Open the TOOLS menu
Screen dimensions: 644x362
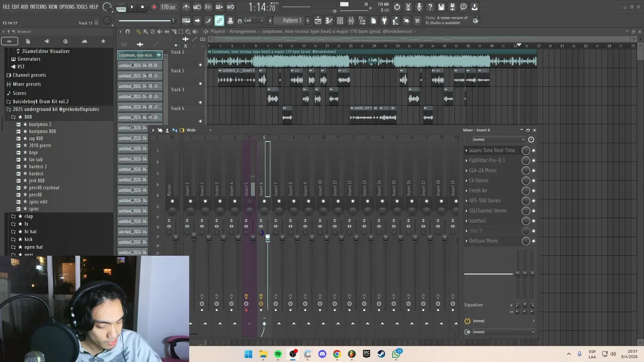pyautogui.click(x=82, y=7)
